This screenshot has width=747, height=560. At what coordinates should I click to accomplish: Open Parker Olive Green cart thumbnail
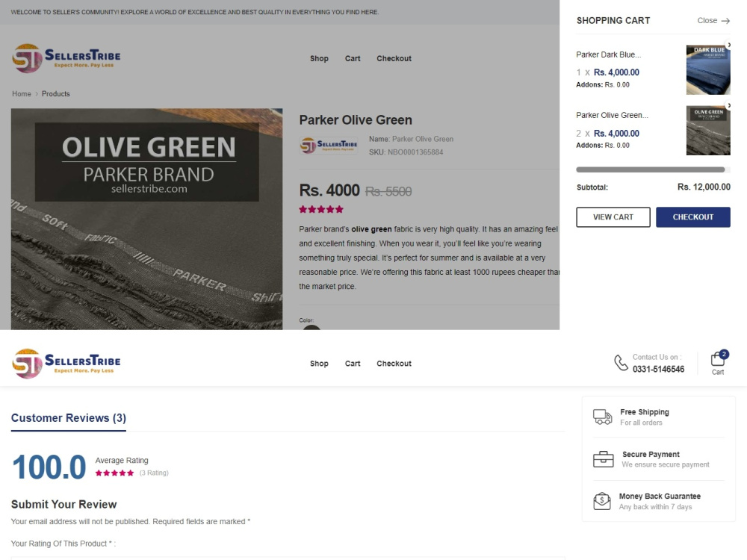click(x=708, y=131)
